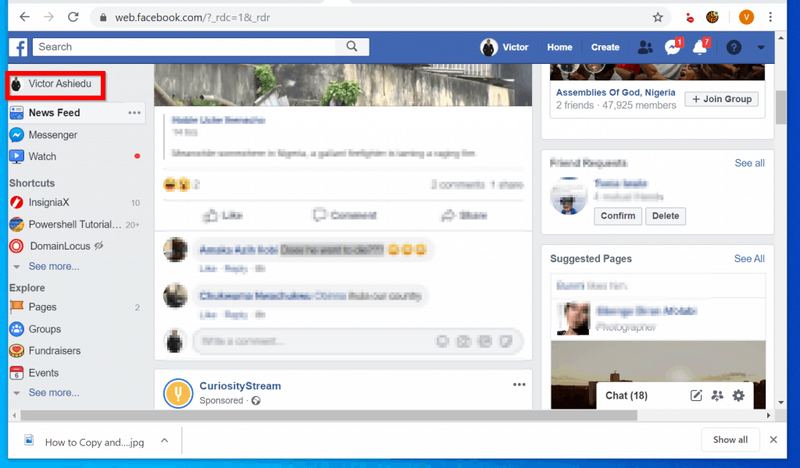Open chat settings gear icon
800x468 pixels.
tap(738, 396)
